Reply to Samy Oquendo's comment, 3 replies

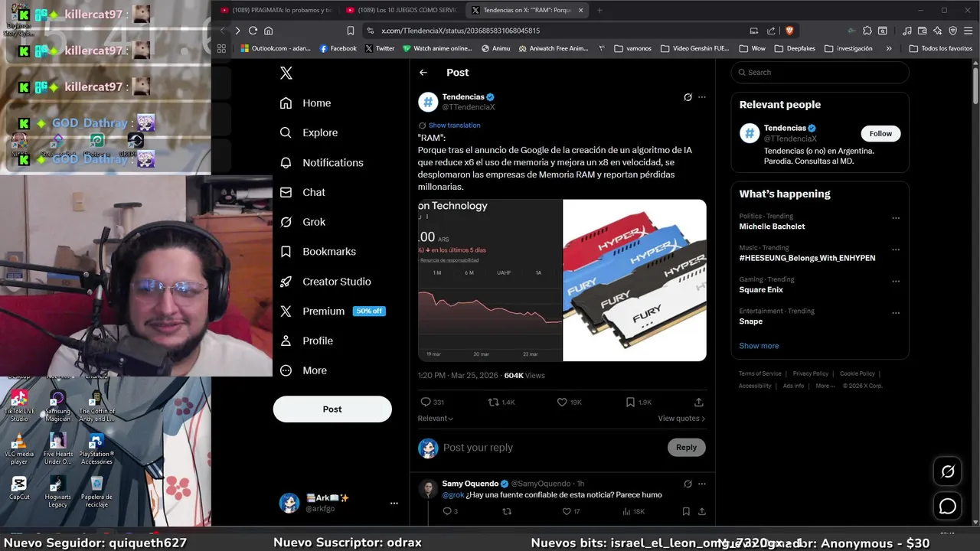pos(450,511)
